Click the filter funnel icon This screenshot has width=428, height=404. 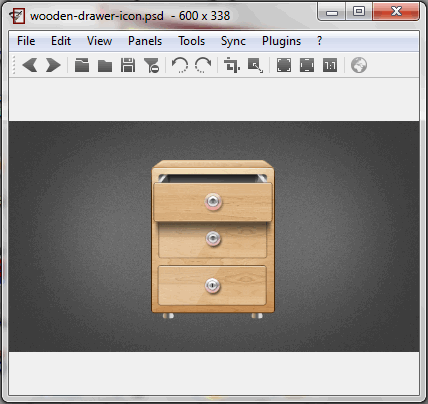151,65
